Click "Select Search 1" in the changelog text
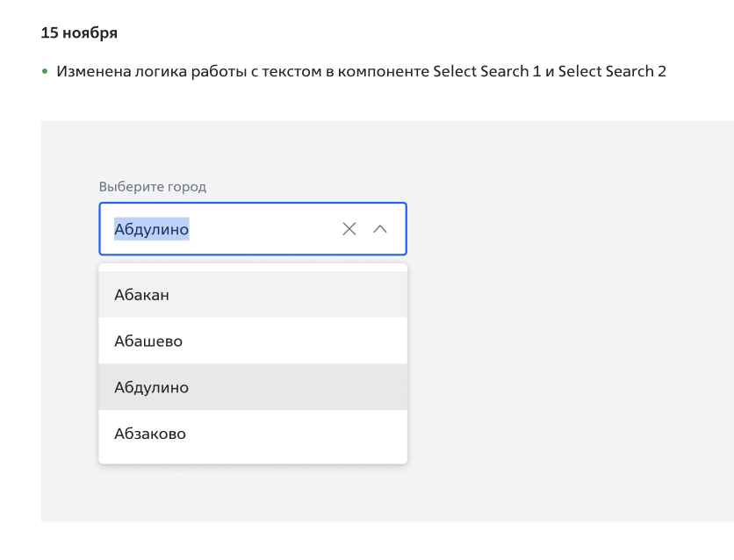Screen dimensions: 734x560 tap(487, 71)
